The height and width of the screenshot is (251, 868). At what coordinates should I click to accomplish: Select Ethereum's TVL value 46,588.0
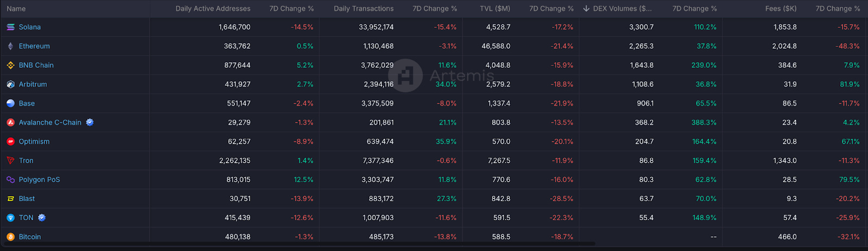coord(496,46)
